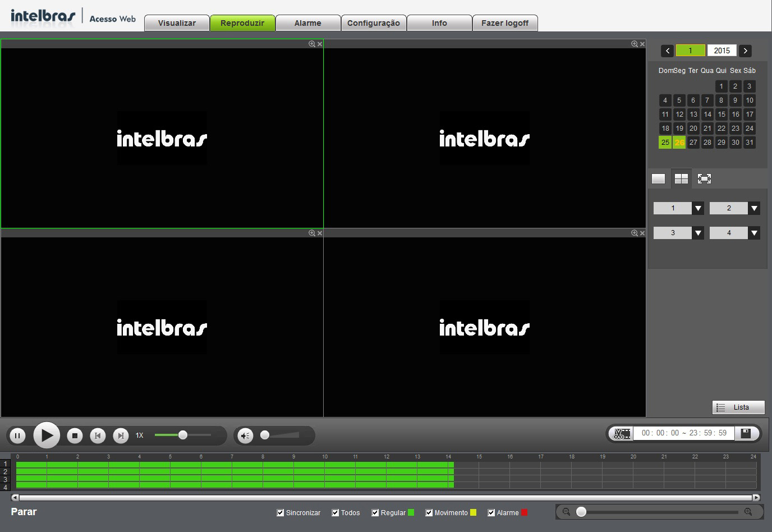Step to the previous frame
The width and height of the screenshot is (772, 532).
coord(98,435)
